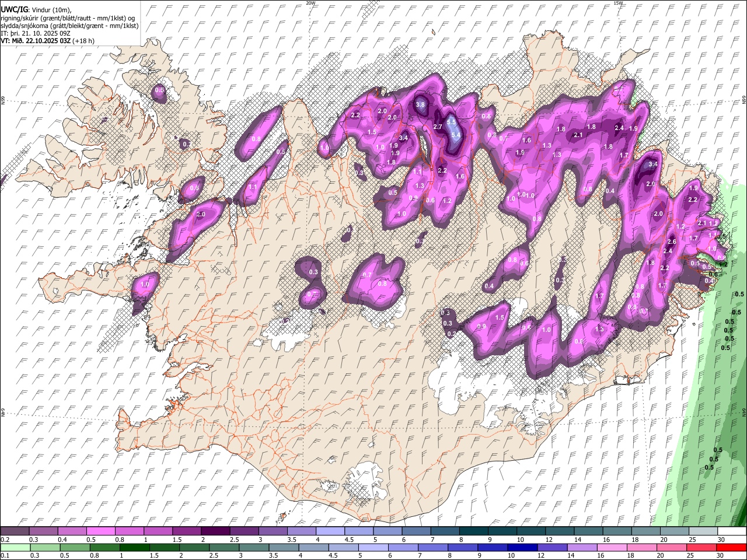Click the valid time 'VT: Mið. 22.10.2025 03Z (+18 h)'
This screenshot has height=560, width=747.
[x=47, y=41]
